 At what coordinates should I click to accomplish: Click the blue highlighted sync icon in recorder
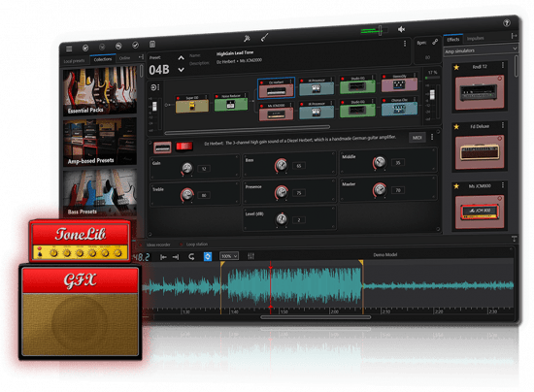point(208,256)
